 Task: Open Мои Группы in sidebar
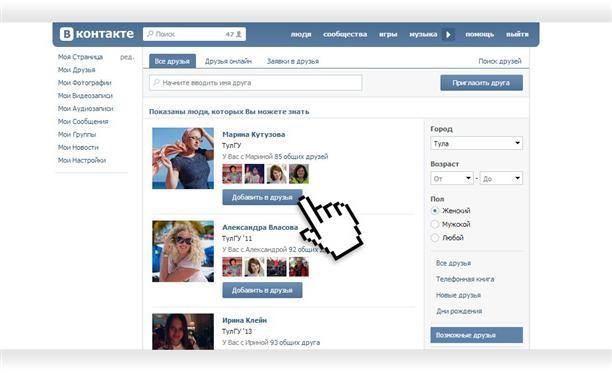click(77, 134)
